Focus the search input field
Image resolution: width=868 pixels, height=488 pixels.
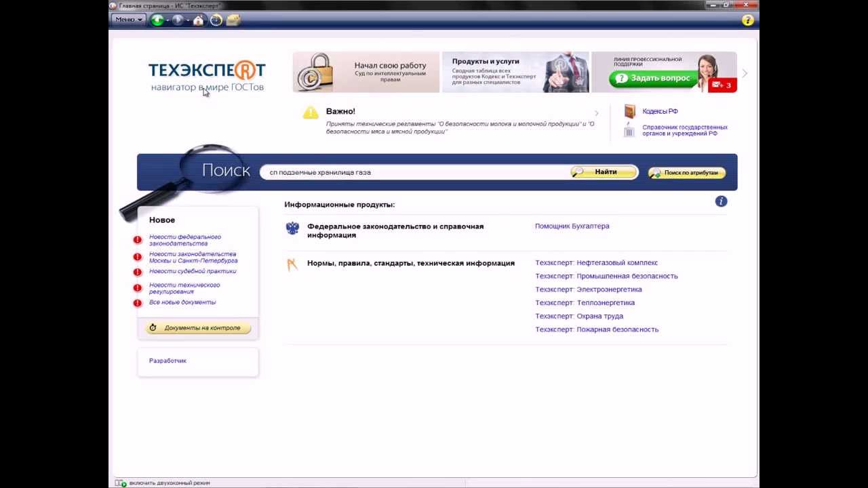[x=415, y=172]
